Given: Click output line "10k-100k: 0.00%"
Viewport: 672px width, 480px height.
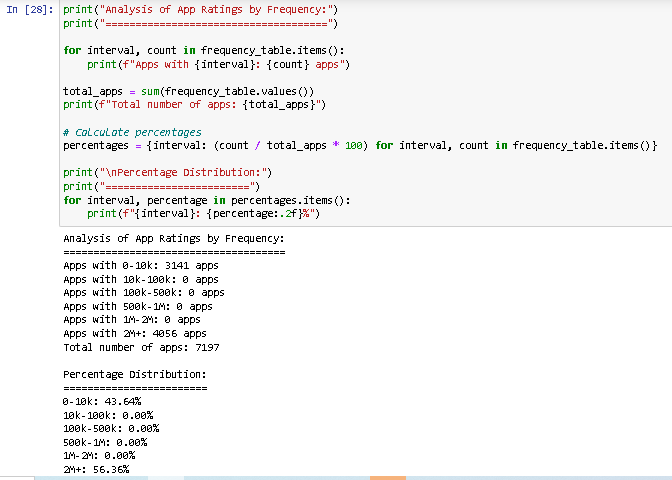Looking at the screenshot, I should click(x=108, y=415).
